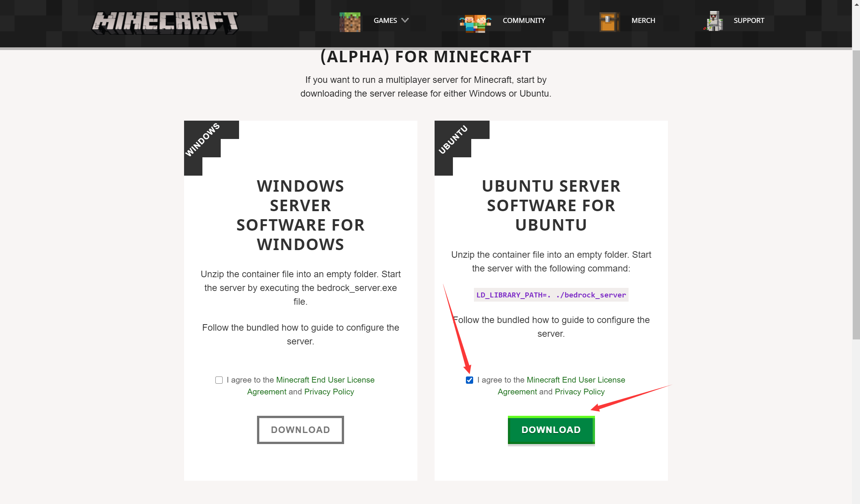
Task: Click the Steve and Alex Community icon
Action: click(475, 23)
